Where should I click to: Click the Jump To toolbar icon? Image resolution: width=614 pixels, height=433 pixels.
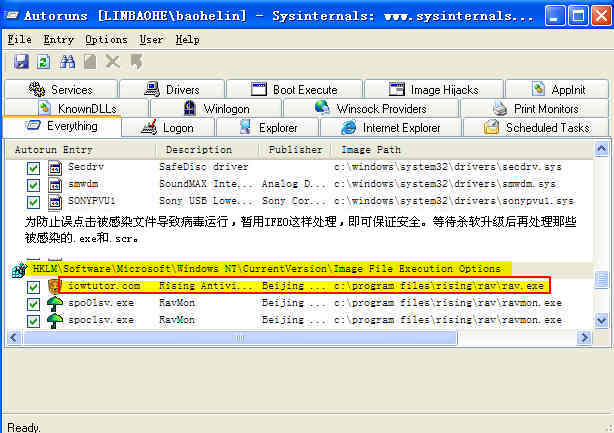pos(136,62)
